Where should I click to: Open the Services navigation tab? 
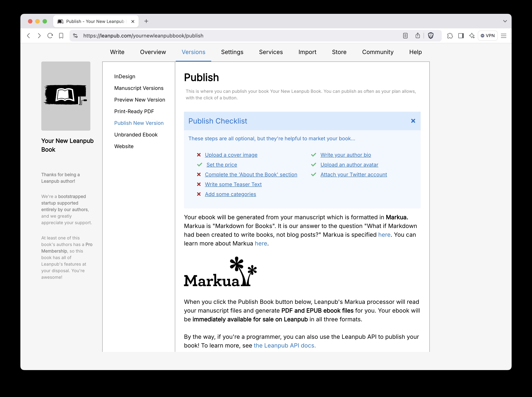tap(271, 52)
